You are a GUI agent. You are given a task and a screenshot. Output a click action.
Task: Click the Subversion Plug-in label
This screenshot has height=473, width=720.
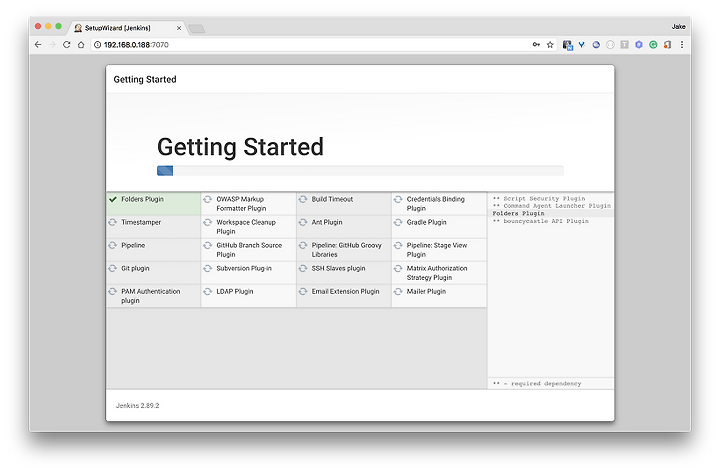point(244,268)
